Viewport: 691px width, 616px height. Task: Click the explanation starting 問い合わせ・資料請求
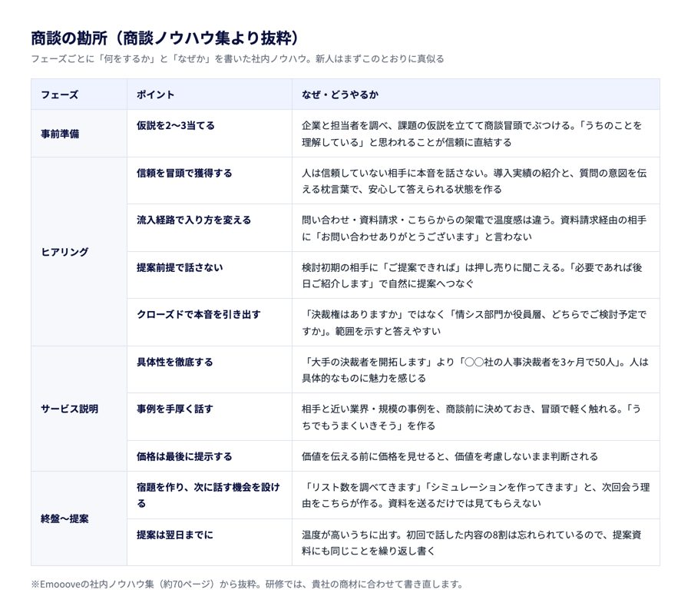(x=474, y=228)
